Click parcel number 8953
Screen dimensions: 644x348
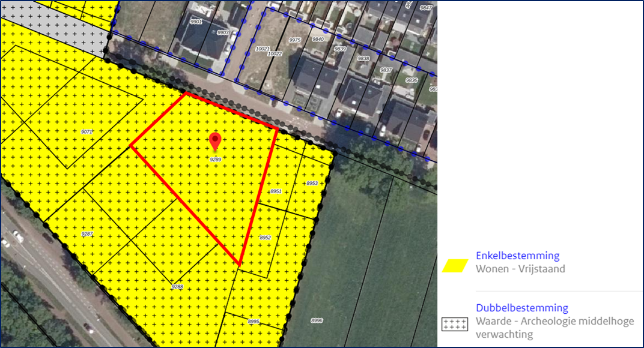coord(312,183)
